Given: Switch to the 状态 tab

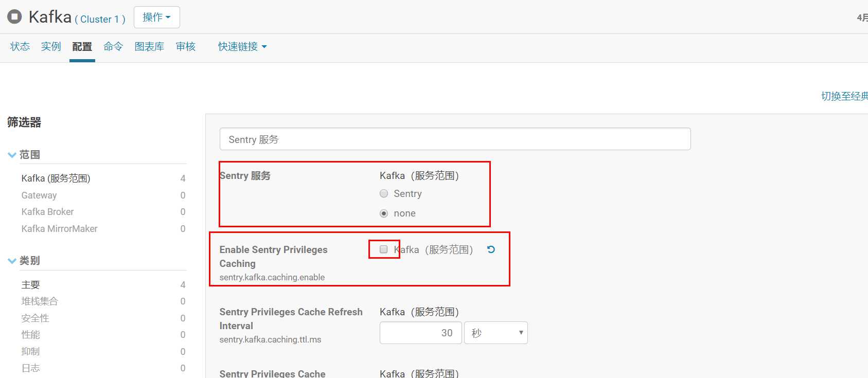Looking at the screenshot, I should click(20, 47).
